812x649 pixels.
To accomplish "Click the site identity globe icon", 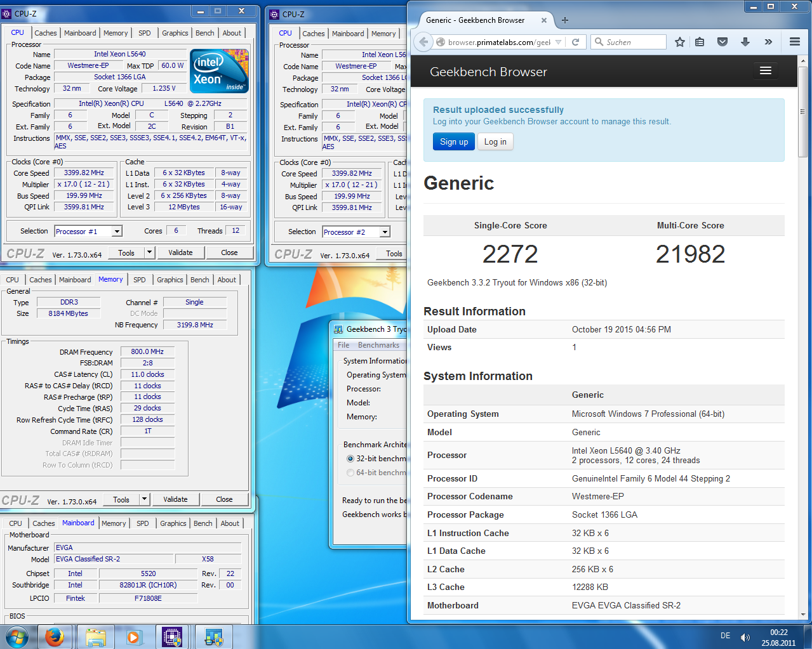I will tap(441, 42).
